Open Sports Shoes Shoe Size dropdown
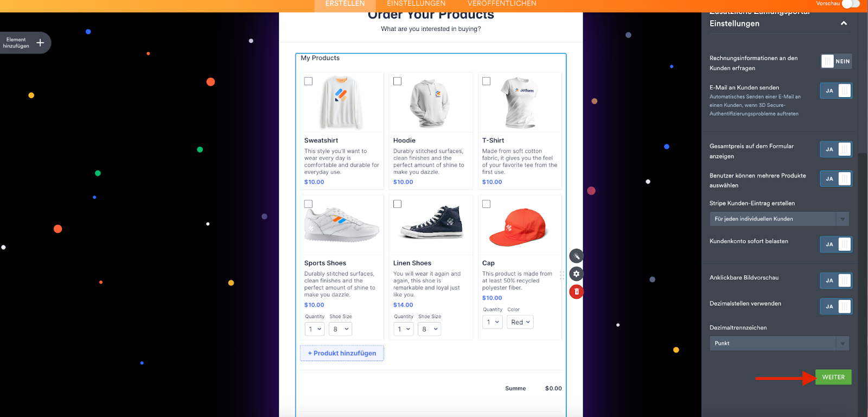Screen dimensions: 868x417 point(340,329)
